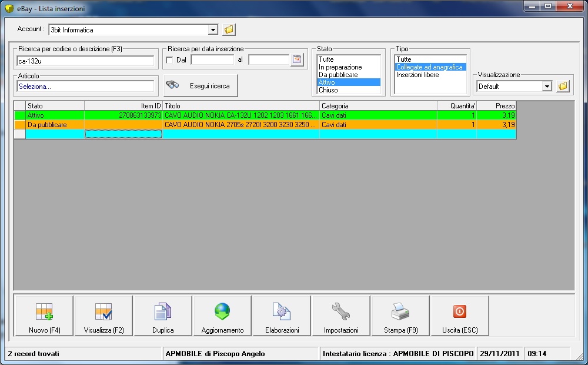Click the Da pubblicare cell in orange row
588x365 pixels.
55,125
